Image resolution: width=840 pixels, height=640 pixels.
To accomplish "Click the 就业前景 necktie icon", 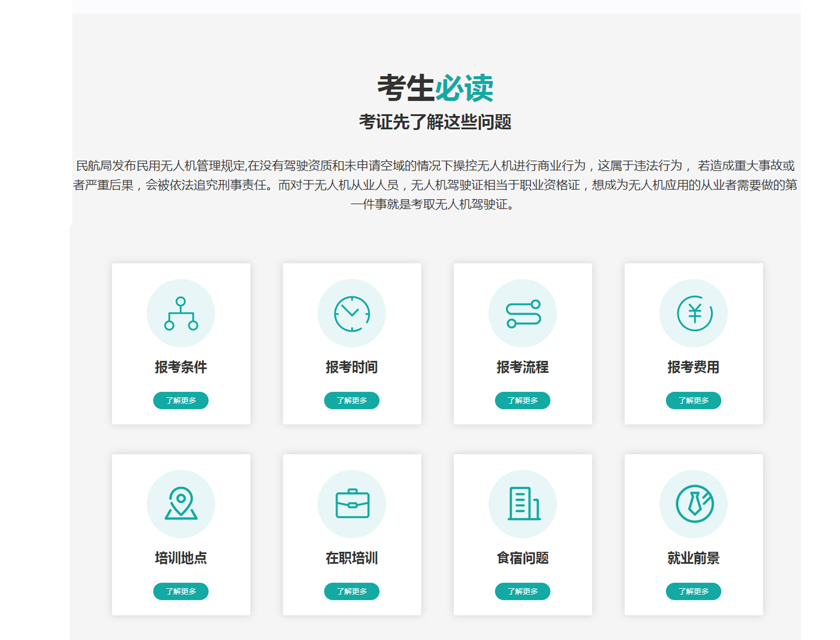I will point(693,504).
